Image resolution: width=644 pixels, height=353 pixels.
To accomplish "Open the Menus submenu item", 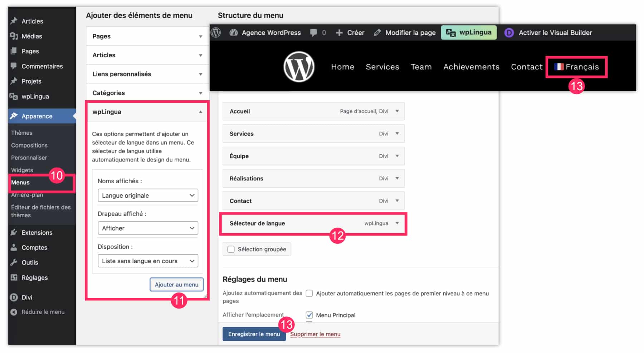I will 20,183.
